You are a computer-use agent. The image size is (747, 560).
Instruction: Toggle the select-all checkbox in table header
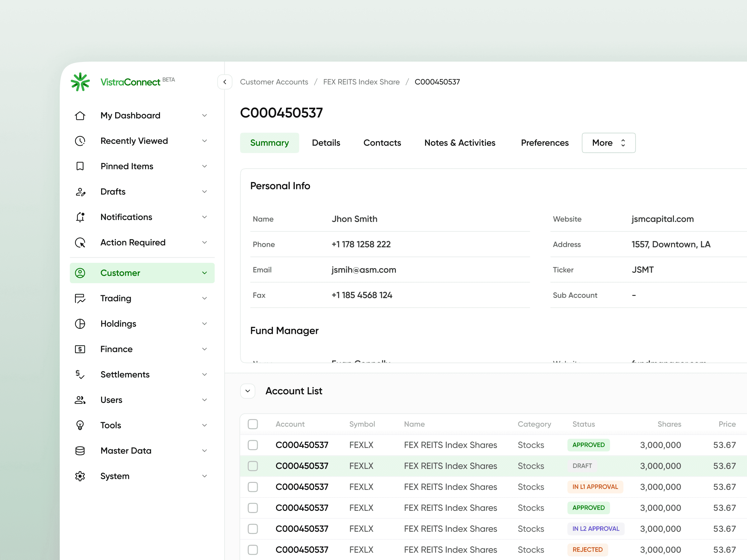253,424
